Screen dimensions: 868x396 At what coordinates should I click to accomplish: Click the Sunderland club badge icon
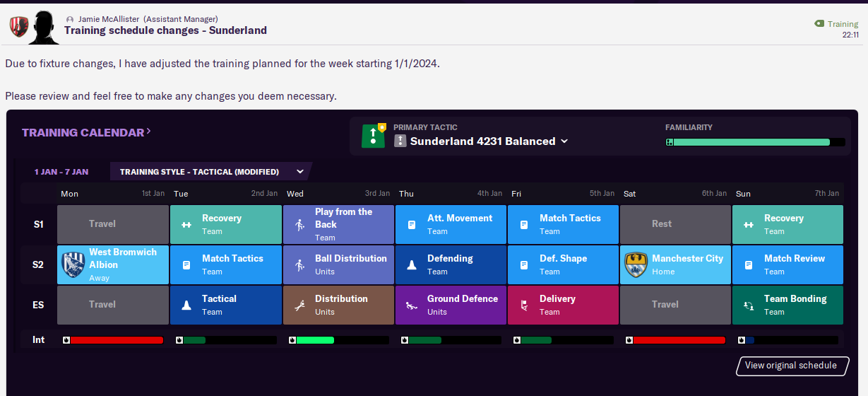point(19,26)
